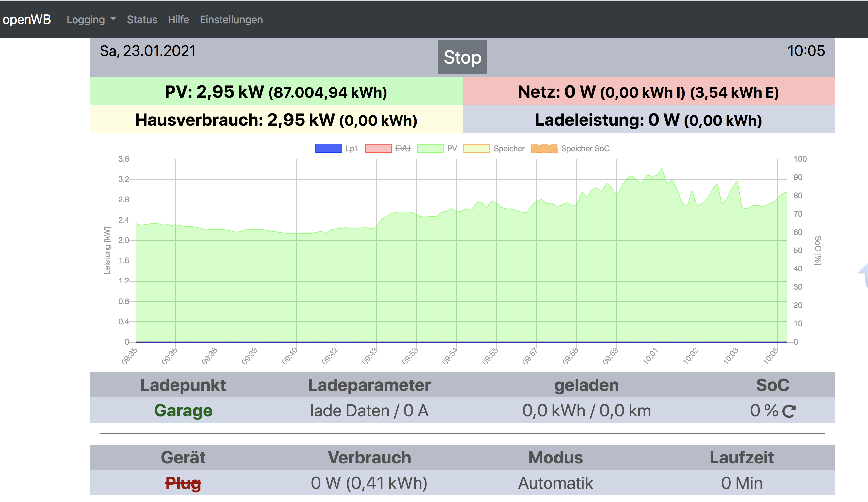Toggle the Garage charge point
This screenshot has width=868, height=502.
[183, 411]
